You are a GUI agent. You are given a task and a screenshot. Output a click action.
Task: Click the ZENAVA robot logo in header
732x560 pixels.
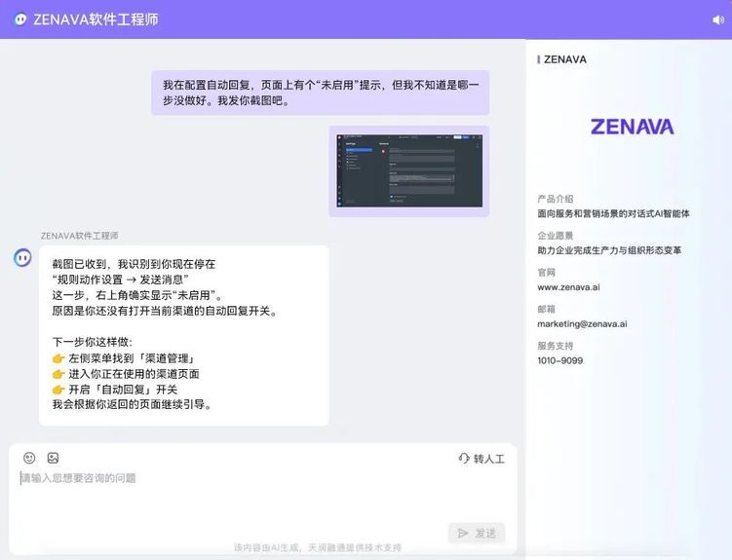[20, 19]
